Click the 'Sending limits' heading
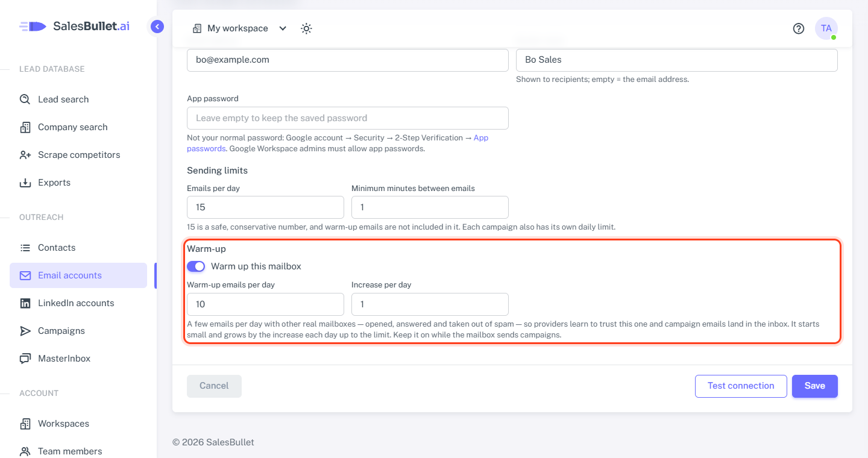868x458 pixels. 217,171
